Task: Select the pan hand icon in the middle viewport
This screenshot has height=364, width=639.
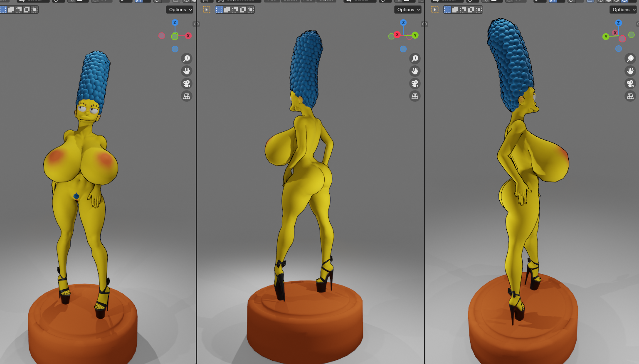Action: pos(415,71)
